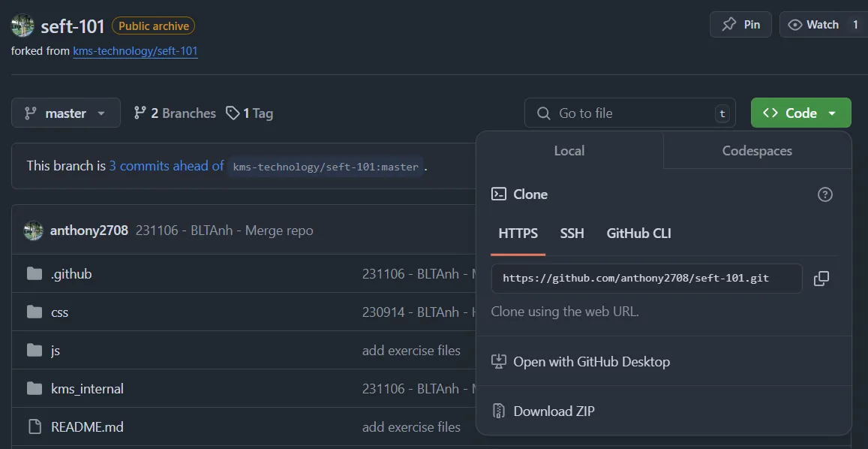This screenshot has width=868, height=449.
Task: Open the master branch dropdown
Action: tap(66, 113)
